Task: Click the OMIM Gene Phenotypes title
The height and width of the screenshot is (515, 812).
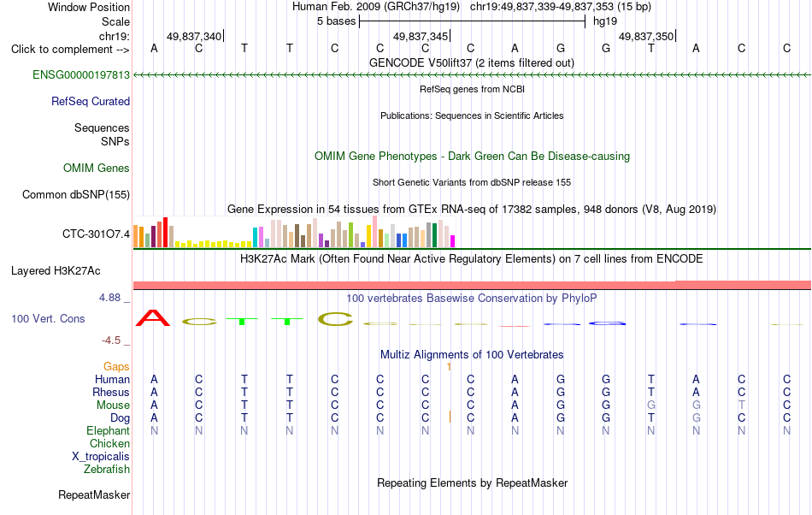Action: point(472,157)
